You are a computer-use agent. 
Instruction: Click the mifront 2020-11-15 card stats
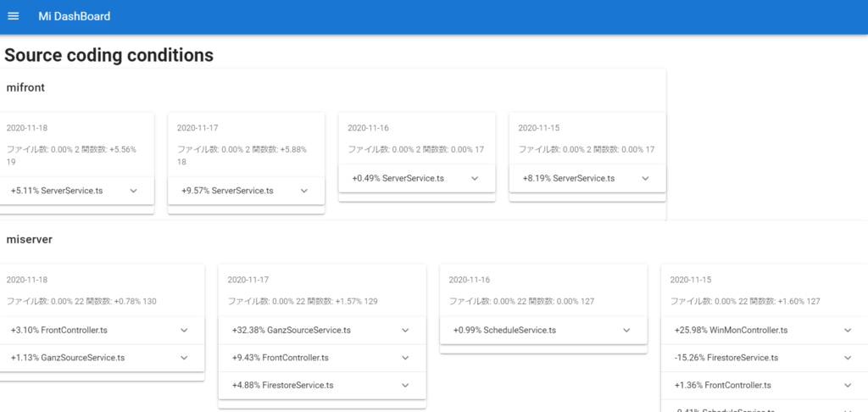586,149
